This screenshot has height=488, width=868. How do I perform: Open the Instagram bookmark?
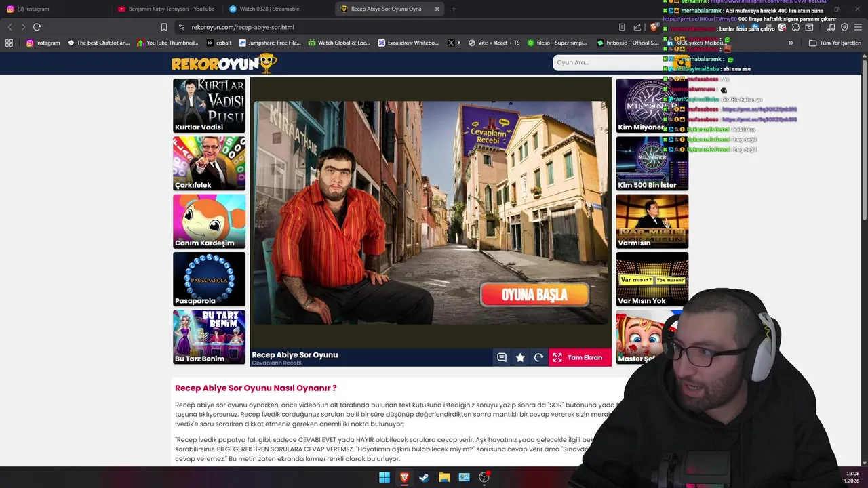click(x=43, y=43)
